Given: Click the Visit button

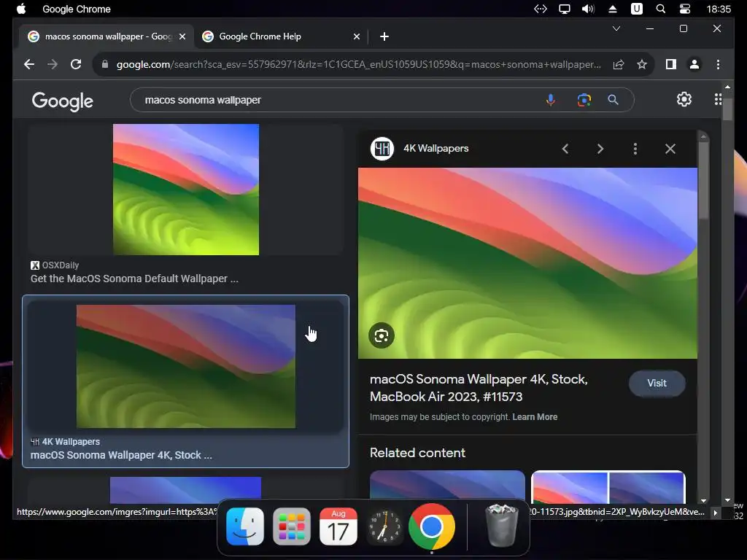Looking at the screenshot, I should (x=657, y=384).
